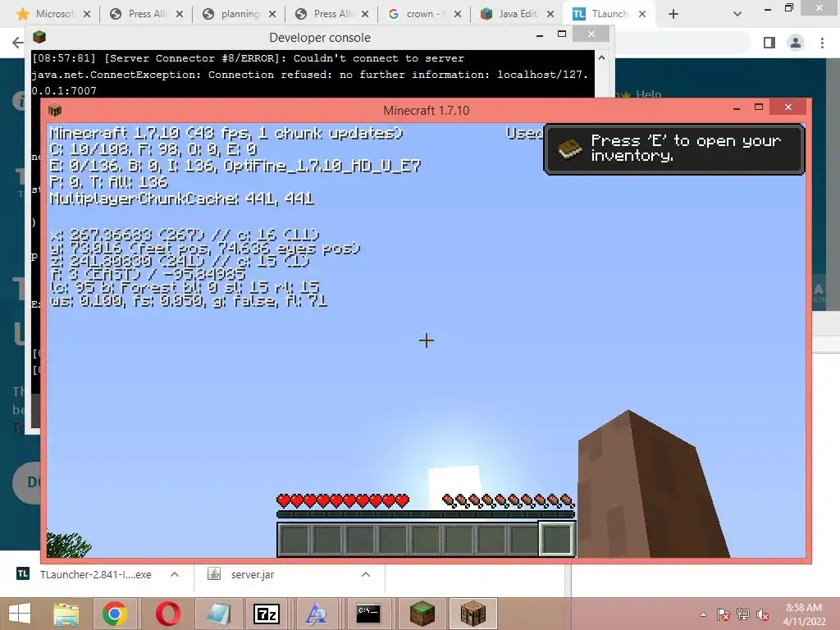Open the network status tray icon

pos(743,614)
